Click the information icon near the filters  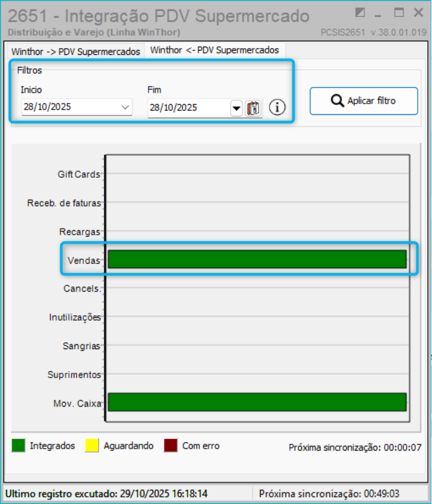[277, 108]
